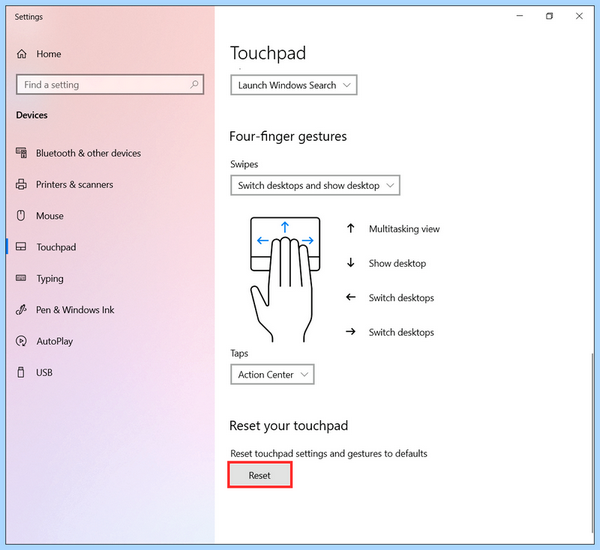Image resolution: width=600 pixels, height=550 pixels.
Task: Click the Pen & Windows Ink icon
Action: tap(21, 309)
